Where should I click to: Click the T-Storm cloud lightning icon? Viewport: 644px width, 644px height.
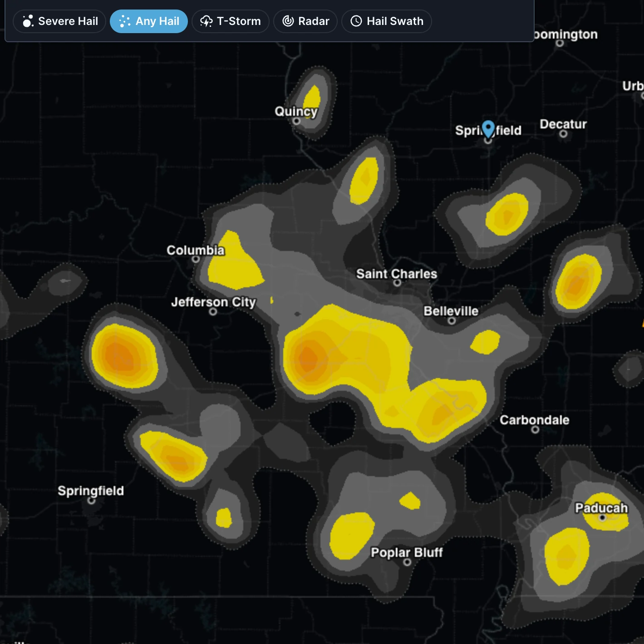coord(206,21)
